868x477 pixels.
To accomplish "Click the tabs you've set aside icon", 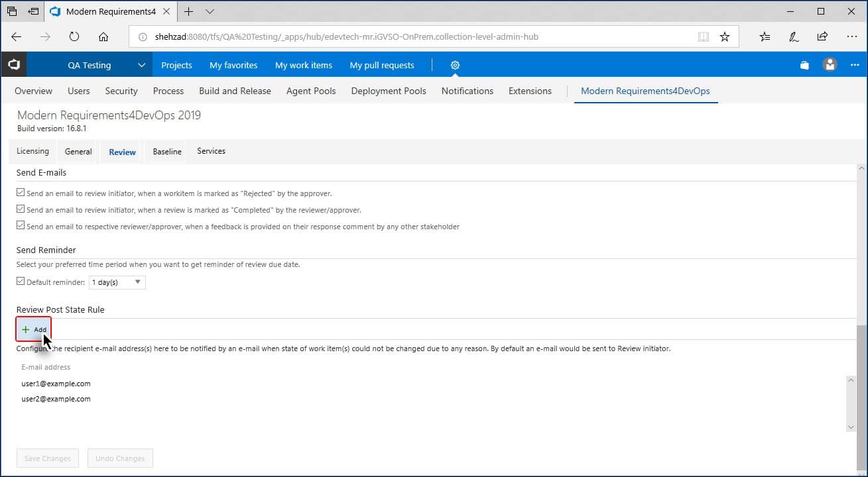I will pyautogui.click(x=12, y=11).
